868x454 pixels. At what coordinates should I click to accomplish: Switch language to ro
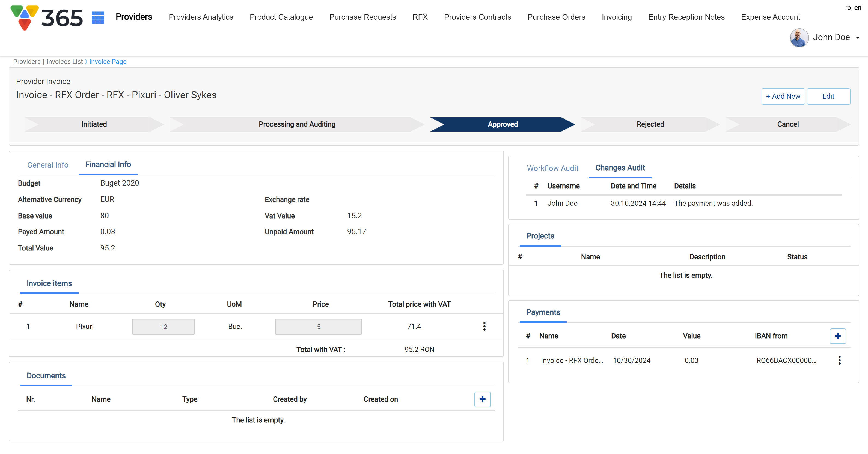click(848, 8)
